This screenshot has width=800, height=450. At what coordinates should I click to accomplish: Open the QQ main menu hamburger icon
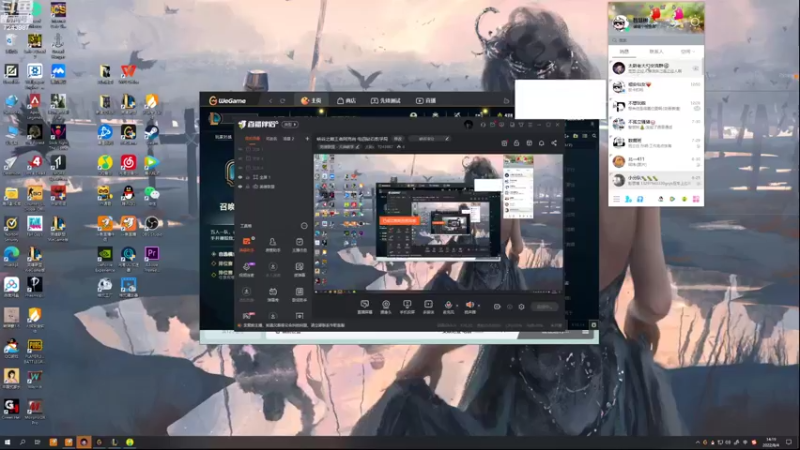[x=616, y=199]
